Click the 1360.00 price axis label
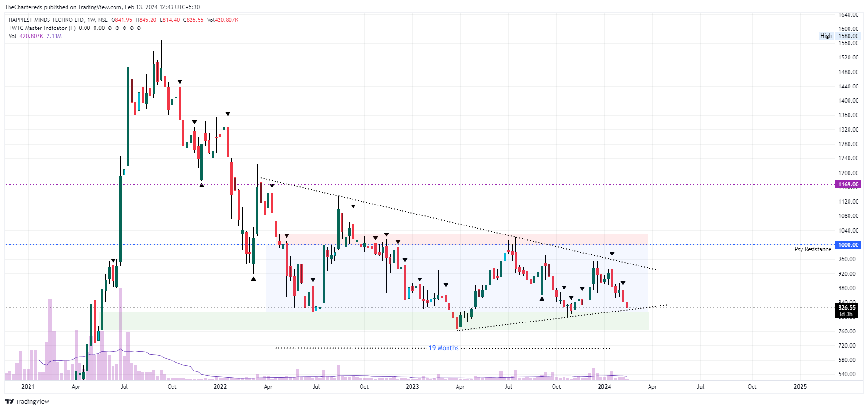Viewport: 868px width, 410px height. click(x=849, y=115)
